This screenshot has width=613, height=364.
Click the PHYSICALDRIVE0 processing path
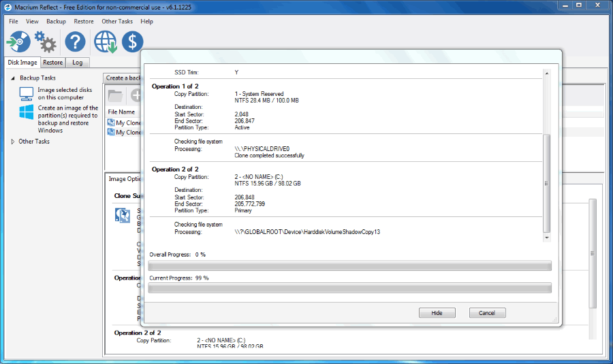tap(262, 149)
